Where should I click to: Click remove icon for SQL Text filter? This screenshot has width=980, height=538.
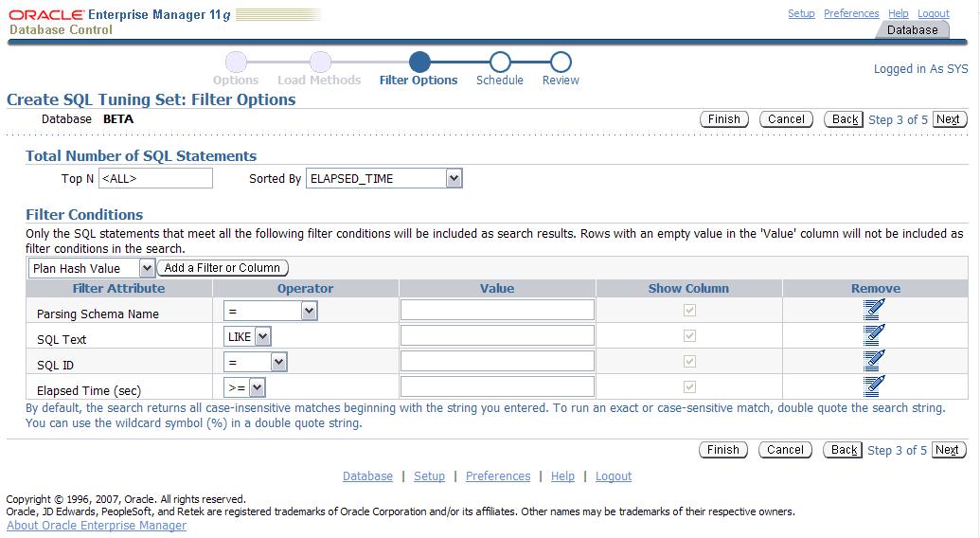coord(874,334)
